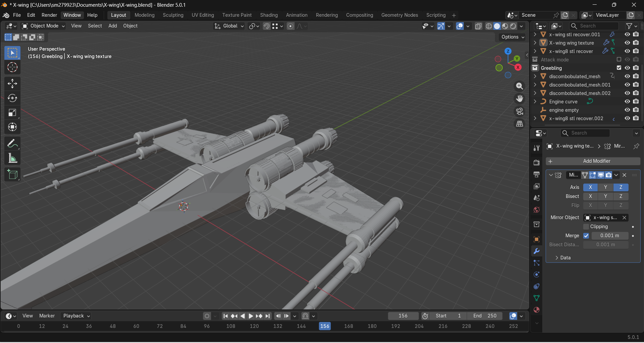The width and height of the screenshot is (644, 343).
Task: Toggle X-ray display in viewport header
Action: point(478,26)
